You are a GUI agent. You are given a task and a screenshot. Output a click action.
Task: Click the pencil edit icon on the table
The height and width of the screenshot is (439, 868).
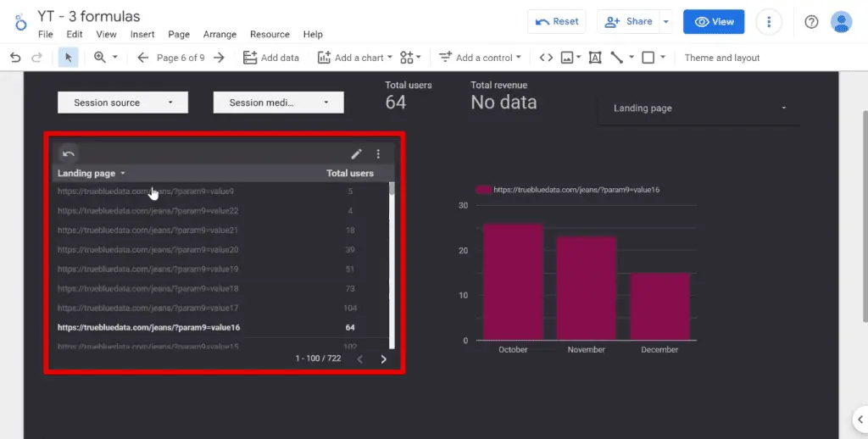click(357, 153)
